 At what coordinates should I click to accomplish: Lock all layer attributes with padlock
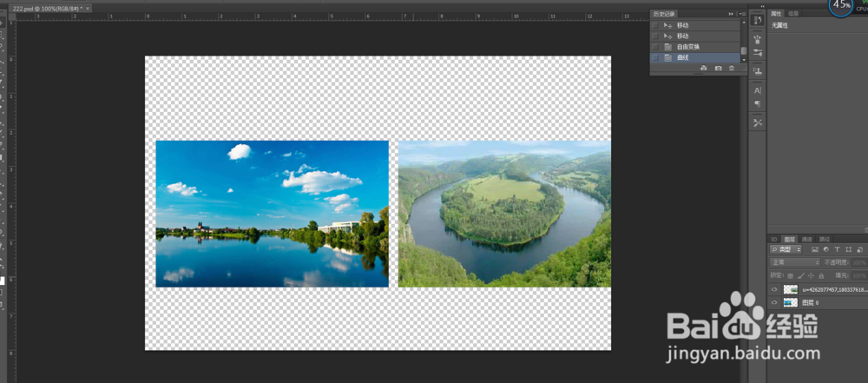[821, 275]
